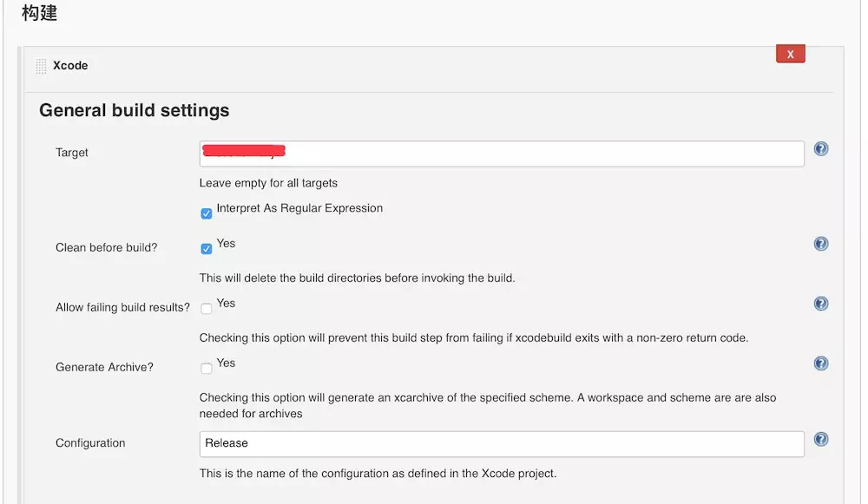Click the Yes label beside Clean before build
The image size is (868, 504).
(226, 243)
